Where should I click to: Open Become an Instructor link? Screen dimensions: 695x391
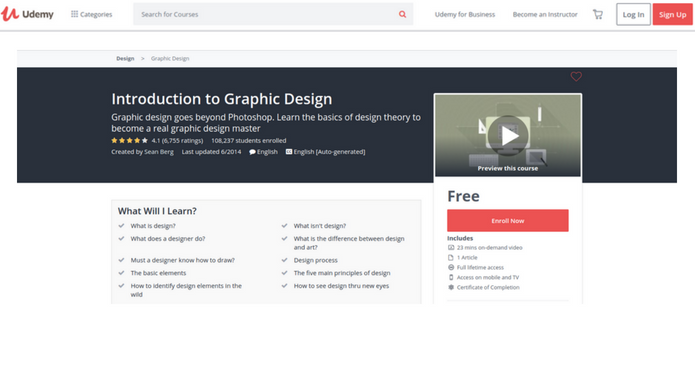(x=545, y=14)
